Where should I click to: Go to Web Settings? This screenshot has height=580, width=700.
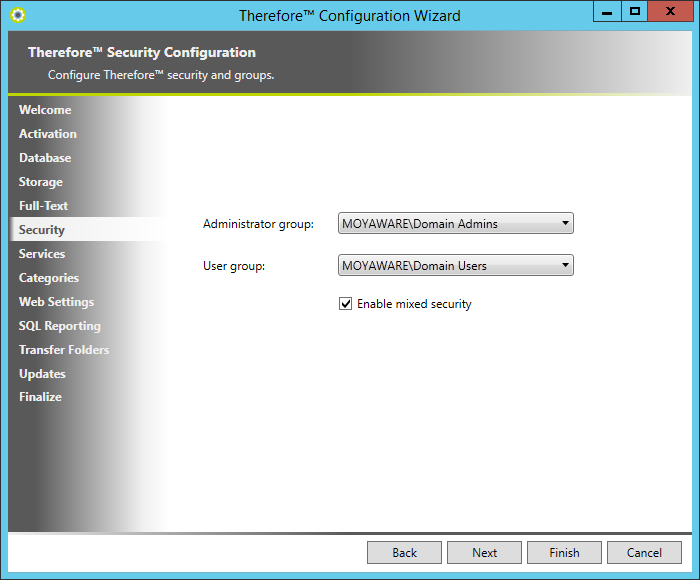pos(56,302)
